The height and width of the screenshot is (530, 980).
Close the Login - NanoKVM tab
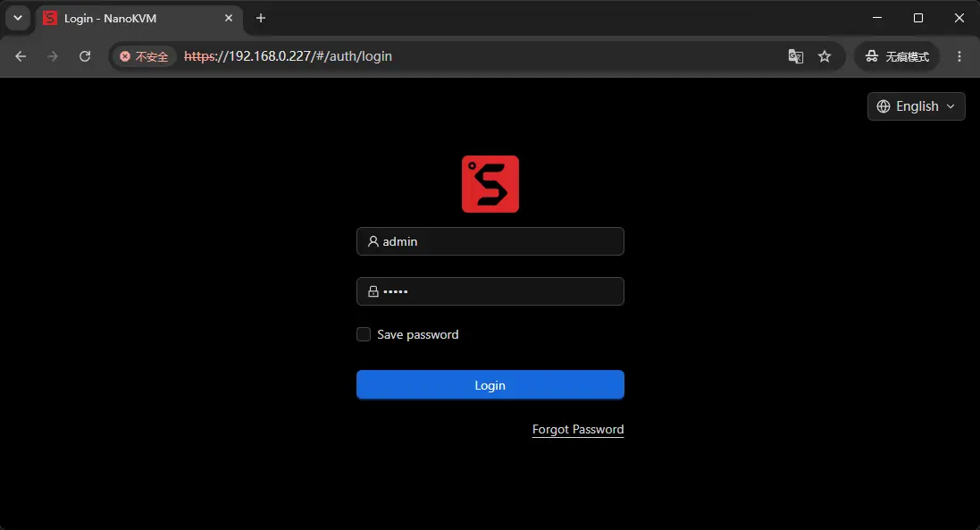click(229, 18)
